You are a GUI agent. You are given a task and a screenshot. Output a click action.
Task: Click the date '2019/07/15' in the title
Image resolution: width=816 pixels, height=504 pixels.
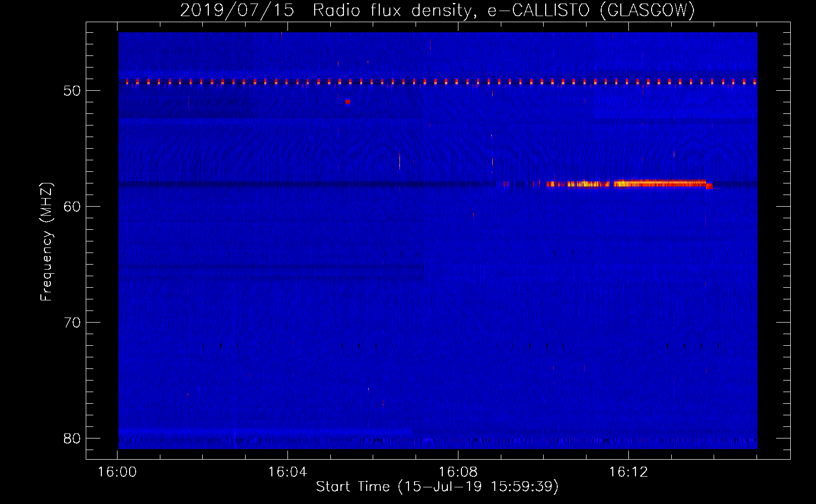237,10
